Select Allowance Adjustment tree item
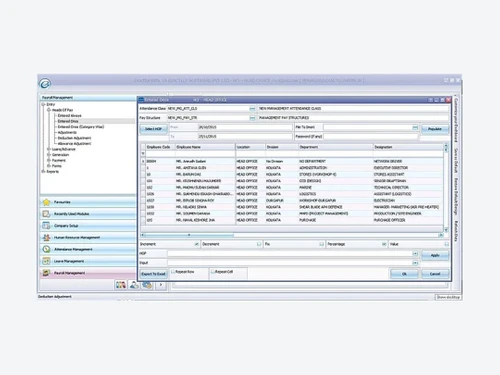This screenshot has height=375, width=500. coord(74,144)
